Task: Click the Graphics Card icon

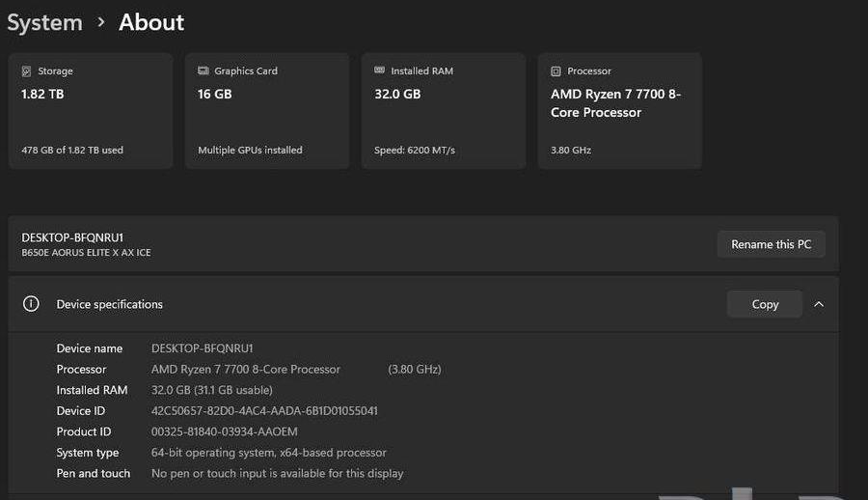Action: (x=203, y=70)
